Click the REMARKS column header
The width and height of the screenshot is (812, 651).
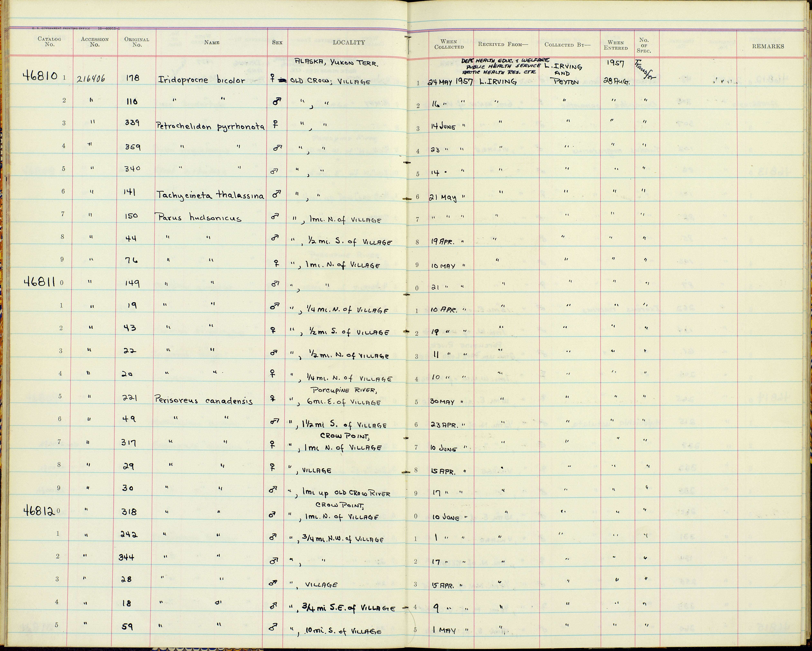pyautogui.click(x=768, y=46)
